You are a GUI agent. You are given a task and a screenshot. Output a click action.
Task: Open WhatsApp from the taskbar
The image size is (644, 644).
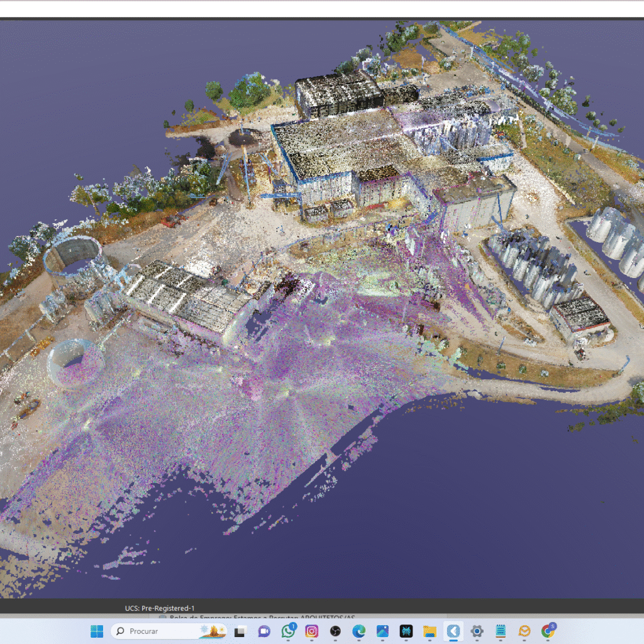click(x=289, y=631)
